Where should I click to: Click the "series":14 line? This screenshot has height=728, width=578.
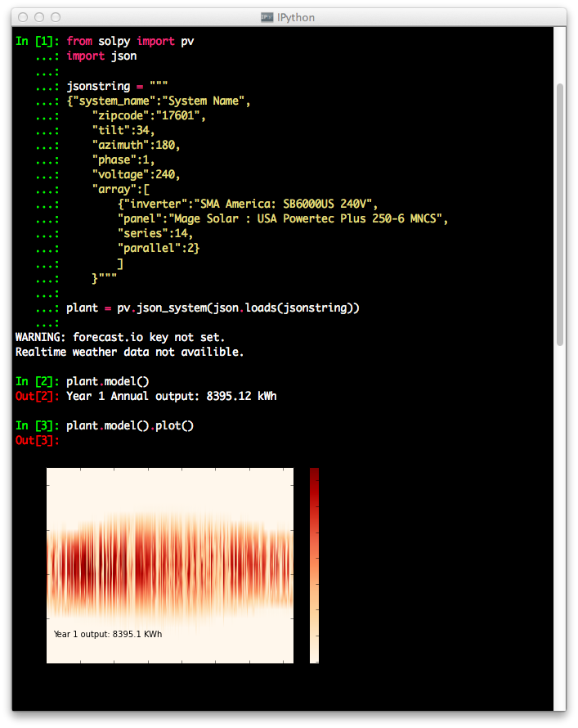coord(155,234)
